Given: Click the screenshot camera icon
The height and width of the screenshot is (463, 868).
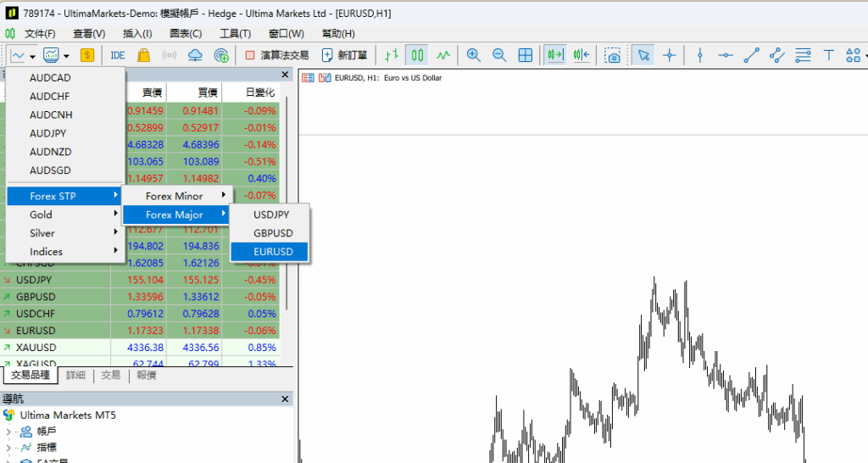Looking at the screenshot, I should (612, 55).
